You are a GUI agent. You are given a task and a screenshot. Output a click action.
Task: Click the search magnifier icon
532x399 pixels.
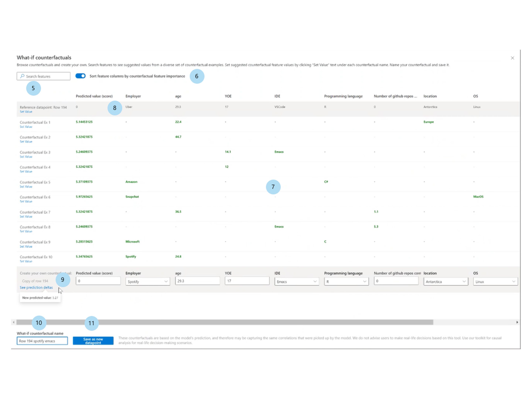click(22, 76)
